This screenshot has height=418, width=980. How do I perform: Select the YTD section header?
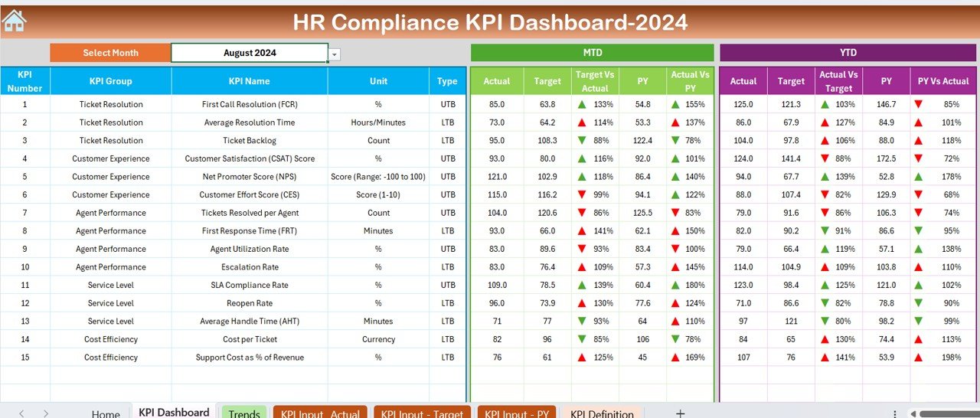click(x=848, y=53)
